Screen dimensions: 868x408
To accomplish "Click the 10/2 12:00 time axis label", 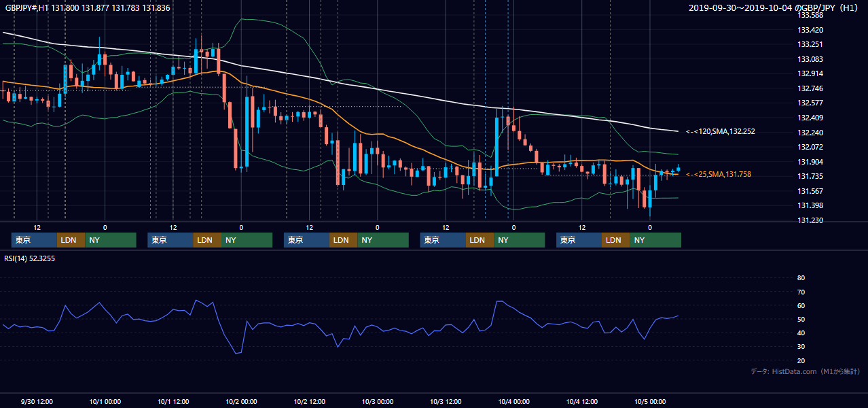I will click(310, 401).
